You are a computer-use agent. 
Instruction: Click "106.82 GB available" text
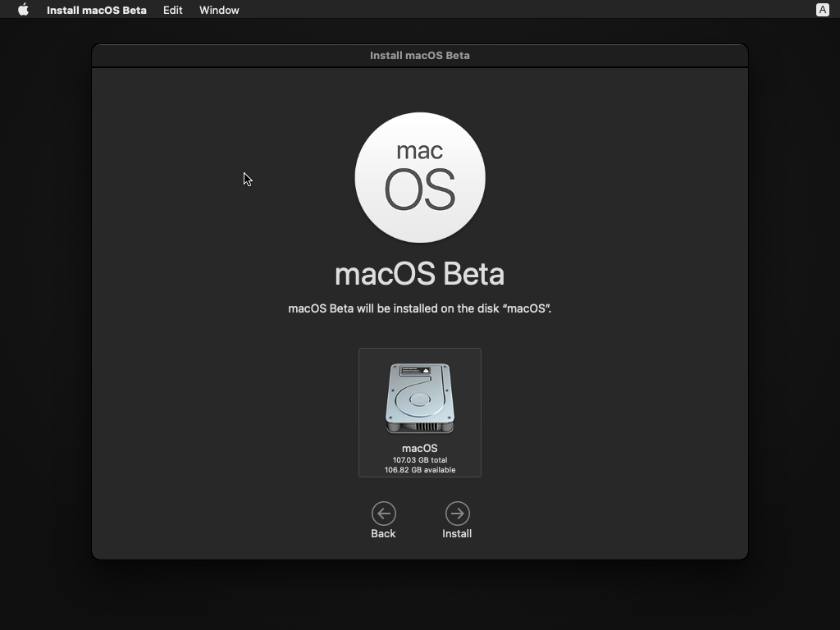point(419,470)
